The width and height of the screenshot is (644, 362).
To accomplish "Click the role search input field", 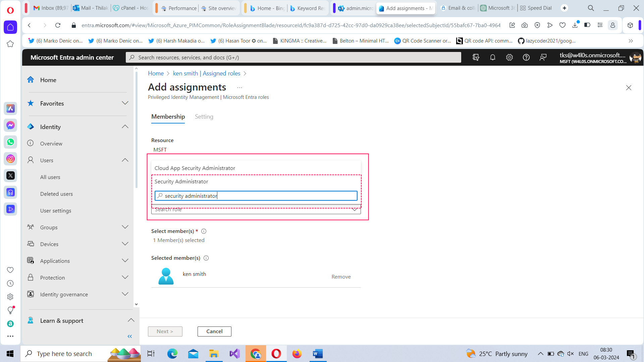I will point(256,196).
